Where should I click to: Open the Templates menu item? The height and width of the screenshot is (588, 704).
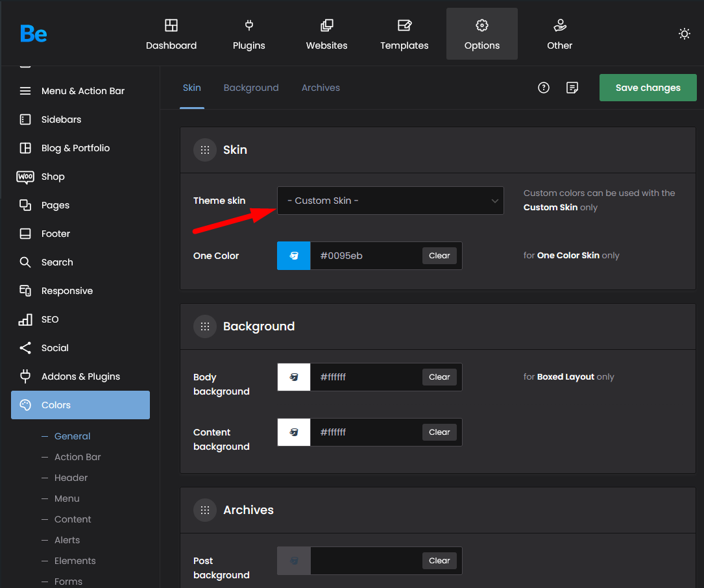click(x=404, y=34)
